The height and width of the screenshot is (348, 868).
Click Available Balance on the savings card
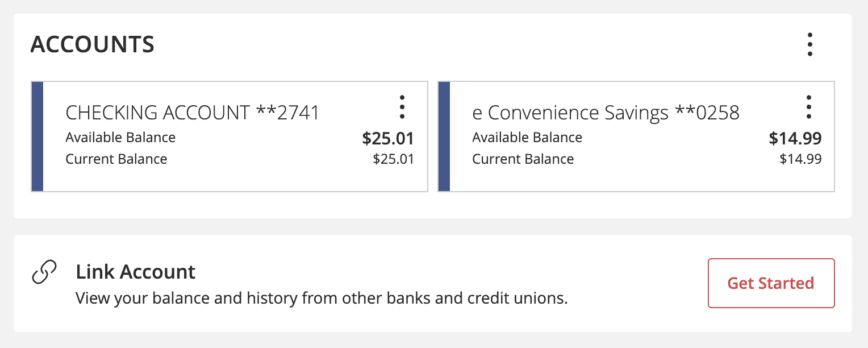pos(527,137)
